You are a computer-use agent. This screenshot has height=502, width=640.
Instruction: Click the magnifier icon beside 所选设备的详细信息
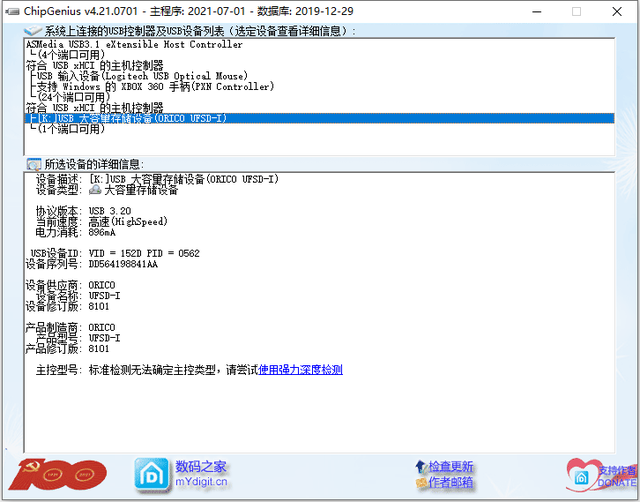33,164
